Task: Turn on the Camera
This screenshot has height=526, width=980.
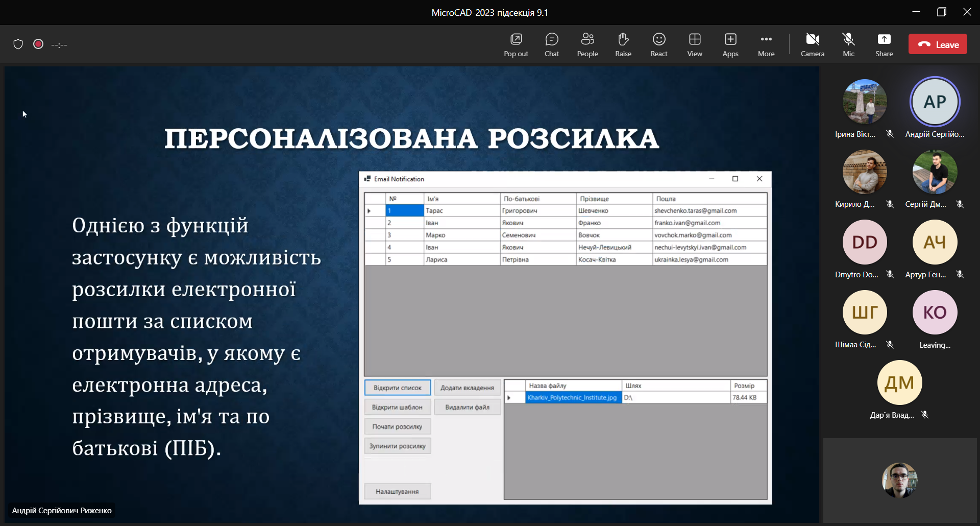Action: coord(812,44)
